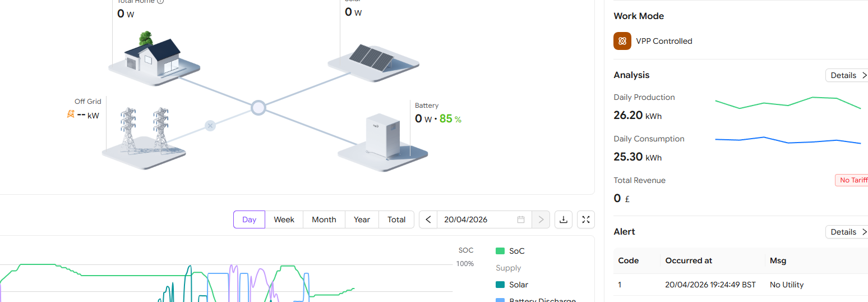Open Alert Details
Screen dimensions: 868x302
click(x=847, y=232)
